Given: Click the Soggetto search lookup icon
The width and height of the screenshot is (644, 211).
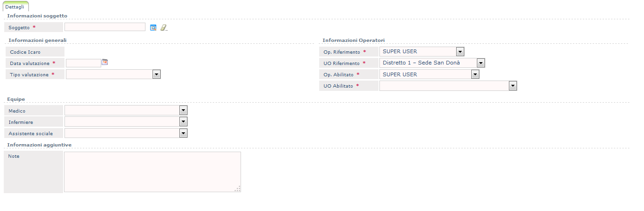Looking at the screenshot, I should [153, 27].
